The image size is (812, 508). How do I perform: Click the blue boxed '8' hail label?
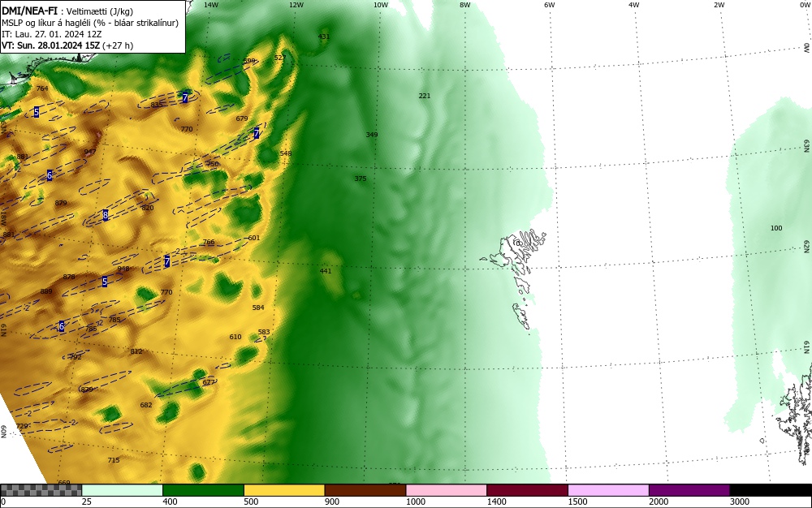106,215
